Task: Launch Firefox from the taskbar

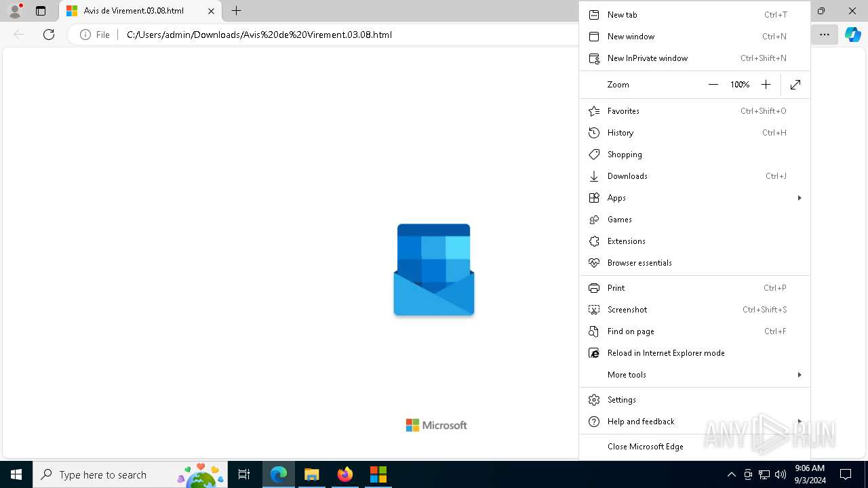Action: tap(344, 474)
